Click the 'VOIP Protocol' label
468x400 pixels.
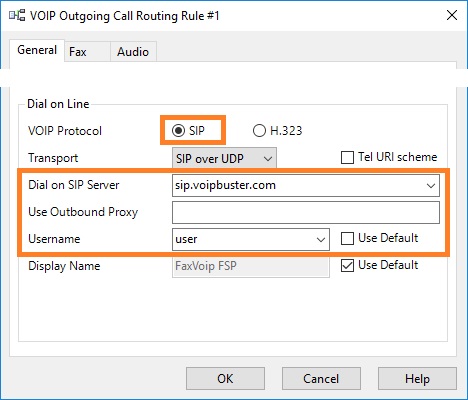click(x=65, y=131)
